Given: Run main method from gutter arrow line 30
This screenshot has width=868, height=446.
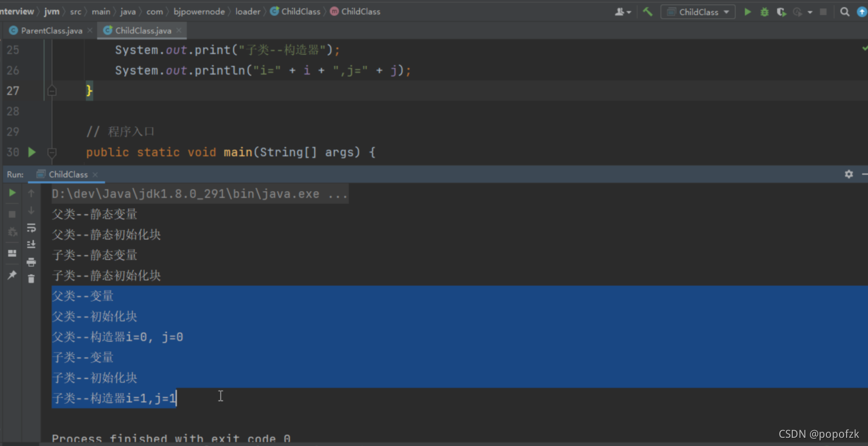Looking at the screenshot, I should pyautogui.click(x=32, y=152).
